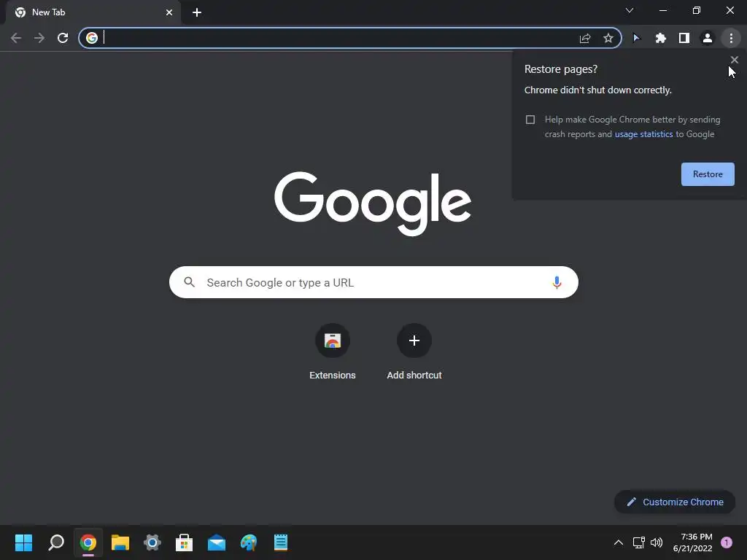This screenshot has width=747, height=560.
Task: Open Settings gear from taskbar
Action: point(152,542)
